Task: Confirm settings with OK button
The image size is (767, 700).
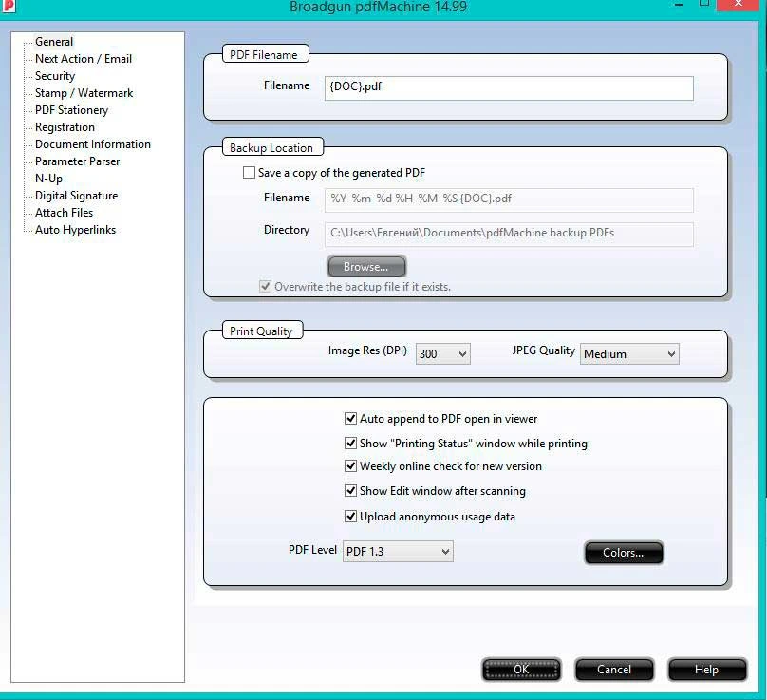Action: point(521,670)
